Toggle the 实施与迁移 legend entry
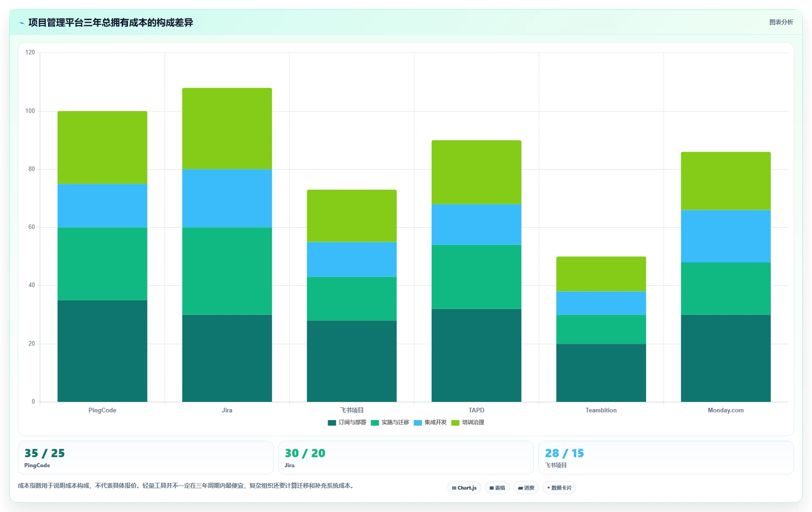 tap(390, 422)
